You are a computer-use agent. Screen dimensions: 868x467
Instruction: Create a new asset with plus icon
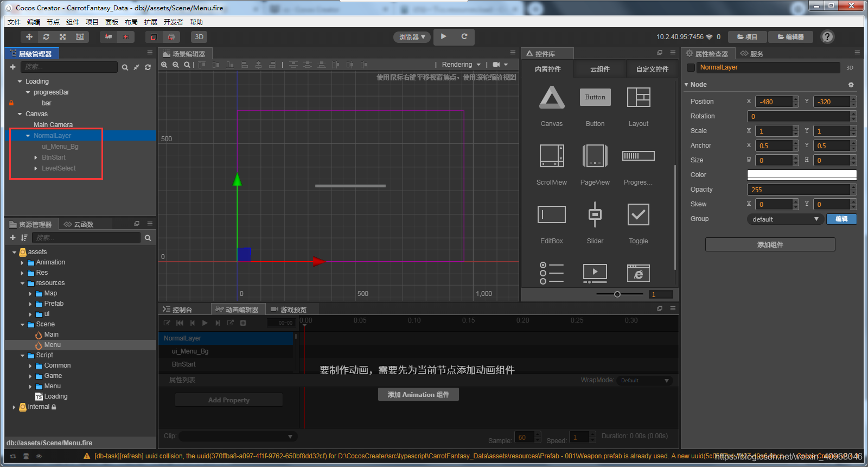[x=12, y=238]
